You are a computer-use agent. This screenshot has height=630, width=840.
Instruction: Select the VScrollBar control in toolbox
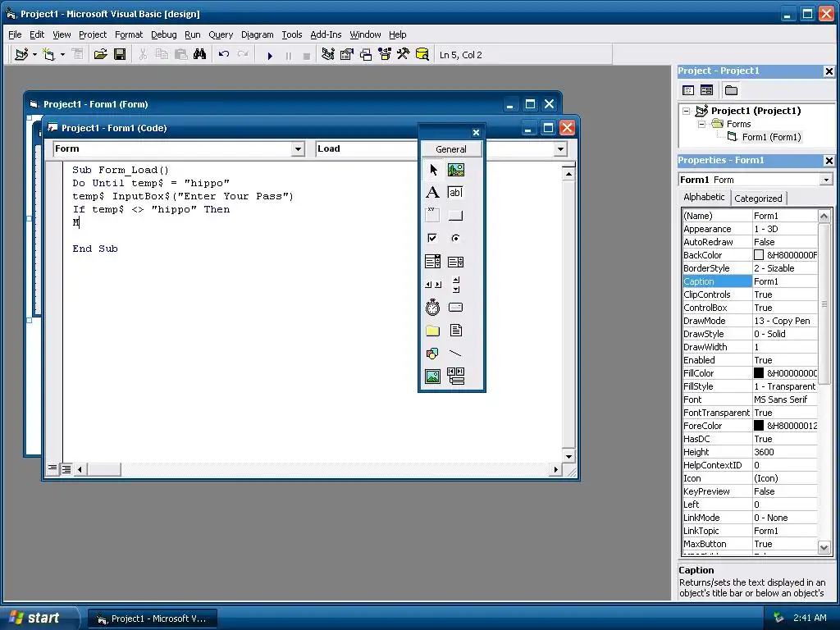click(x=456, y=285)
